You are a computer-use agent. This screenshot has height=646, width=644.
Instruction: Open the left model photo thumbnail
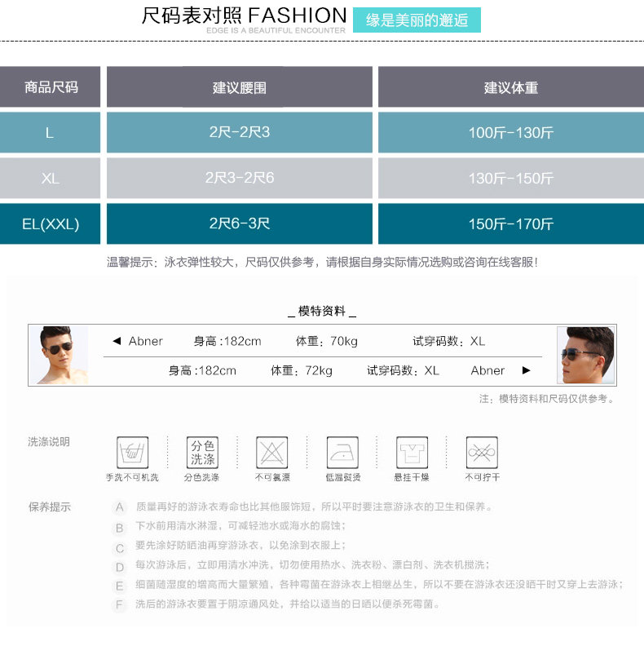(x=59, y=355)
